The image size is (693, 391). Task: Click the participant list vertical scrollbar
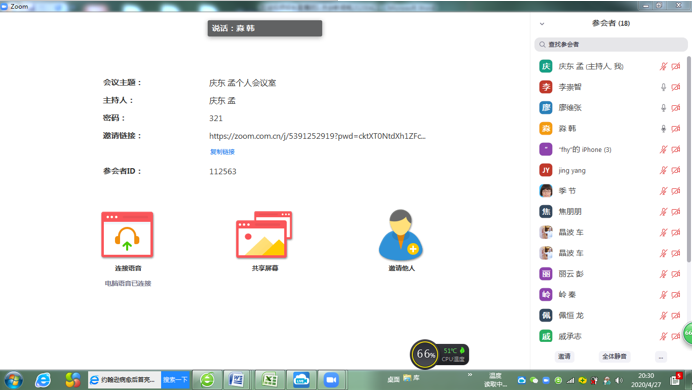[x=688, y=159]
